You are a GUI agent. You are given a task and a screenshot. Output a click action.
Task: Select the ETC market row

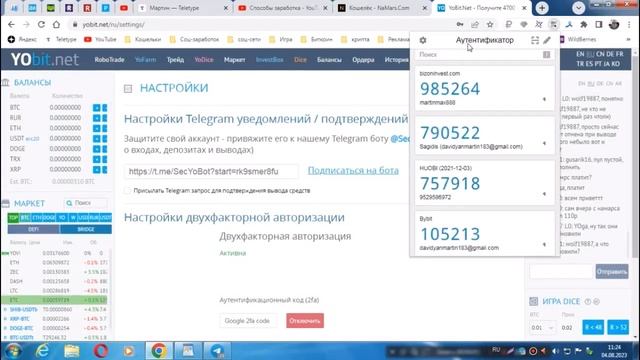55,300
